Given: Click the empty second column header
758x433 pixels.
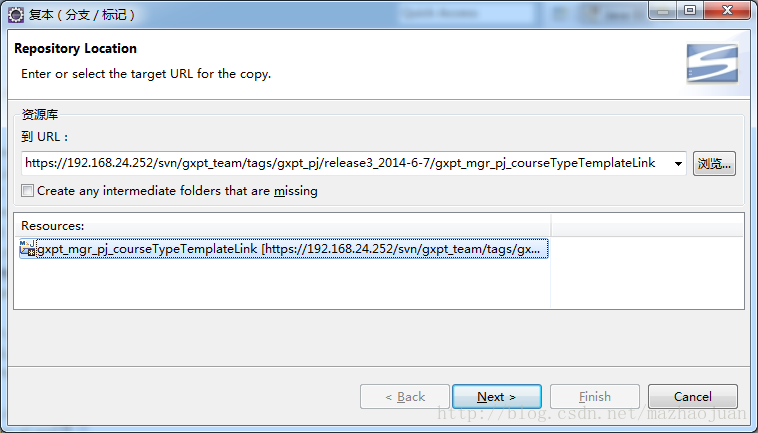Looking at the screenshot, I should coord(646,225).
